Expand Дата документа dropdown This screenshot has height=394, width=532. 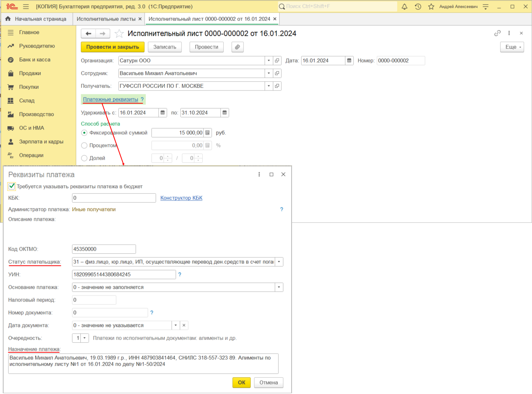click(176, 325)
